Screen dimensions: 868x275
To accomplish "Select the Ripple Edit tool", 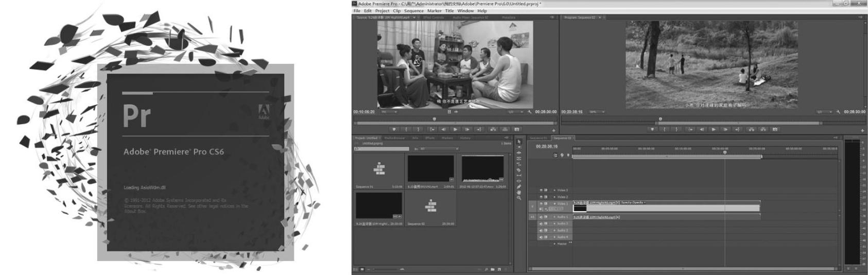I will tap(519, 152).
